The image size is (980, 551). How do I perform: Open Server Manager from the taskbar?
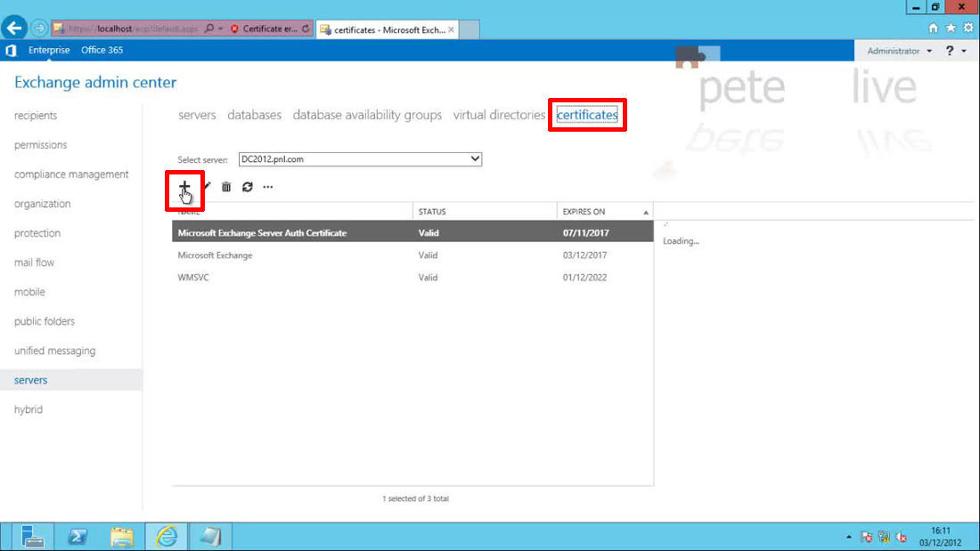tap(31, 537)
